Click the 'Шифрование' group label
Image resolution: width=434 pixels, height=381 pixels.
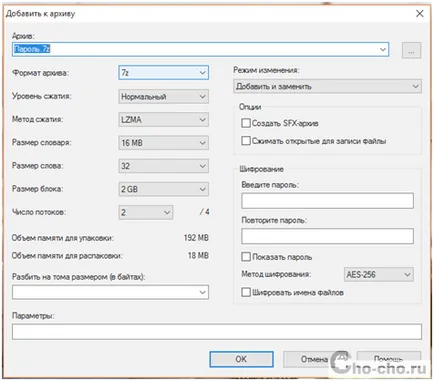click(x=261, y=169)
